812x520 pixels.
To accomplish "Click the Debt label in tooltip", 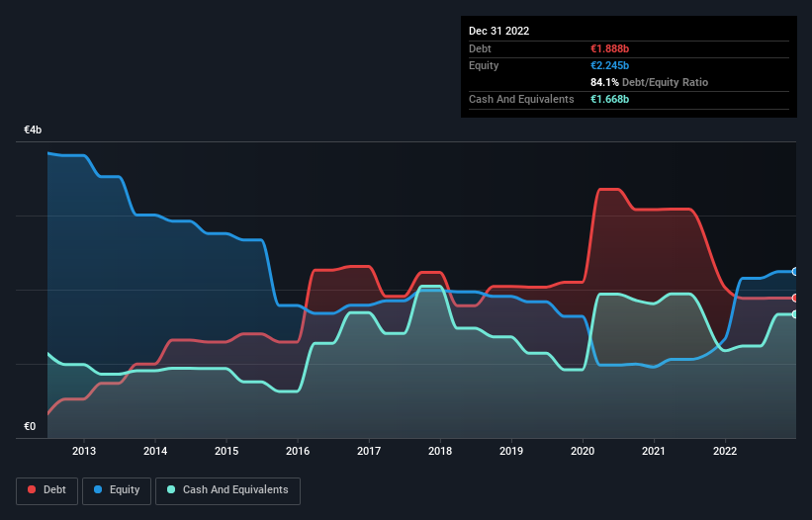I will point(480,48).
